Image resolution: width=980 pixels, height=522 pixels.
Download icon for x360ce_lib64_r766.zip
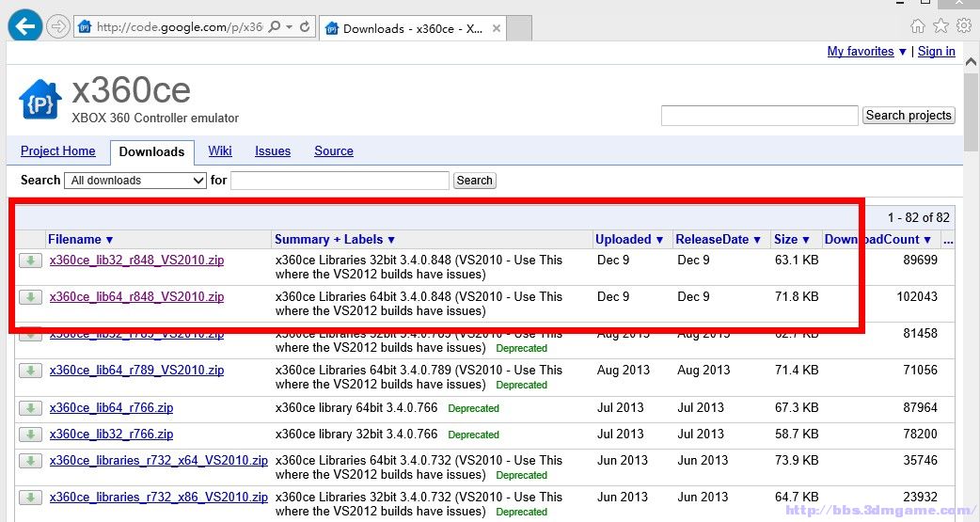click(30, 407)
